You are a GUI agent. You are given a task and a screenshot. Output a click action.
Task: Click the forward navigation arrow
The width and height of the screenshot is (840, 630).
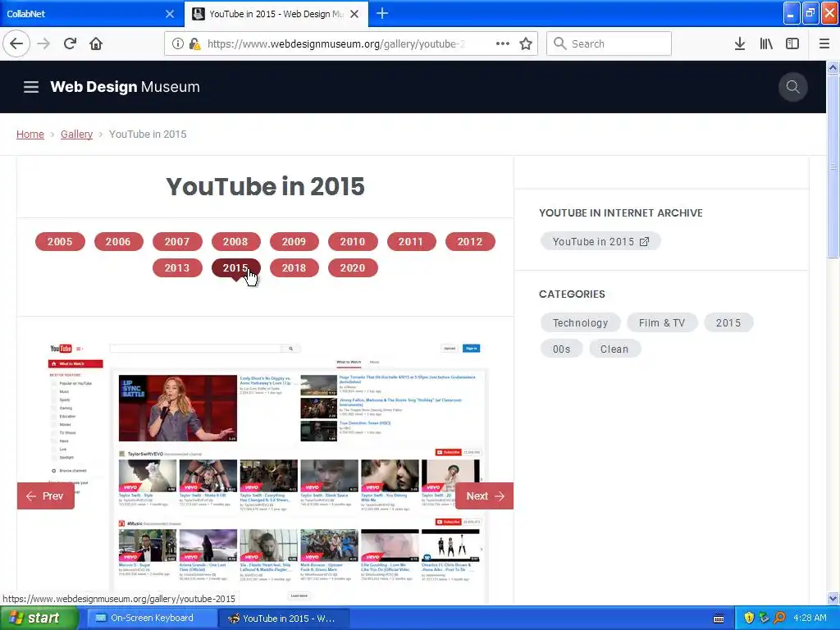click(43, 43)
